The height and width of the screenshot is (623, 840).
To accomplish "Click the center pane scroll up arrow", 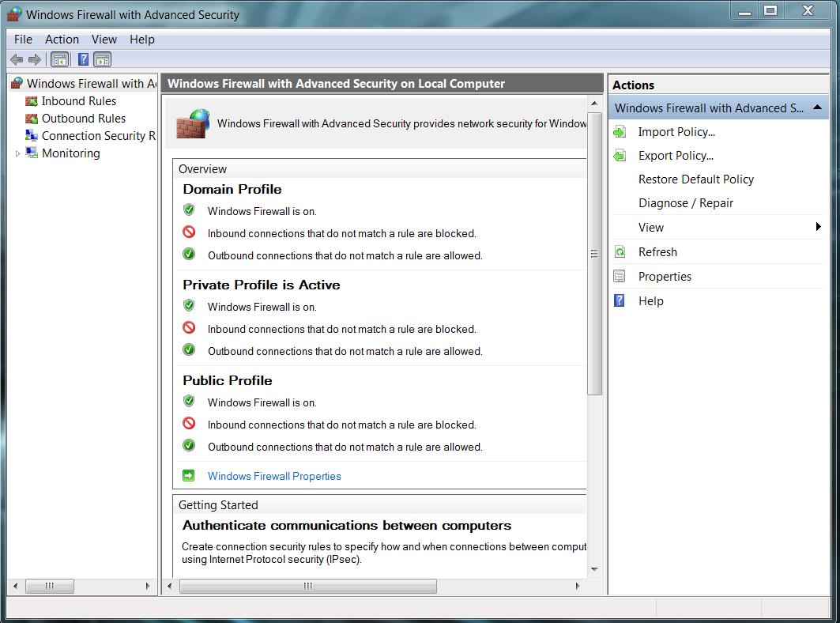I will pos(594,103).
